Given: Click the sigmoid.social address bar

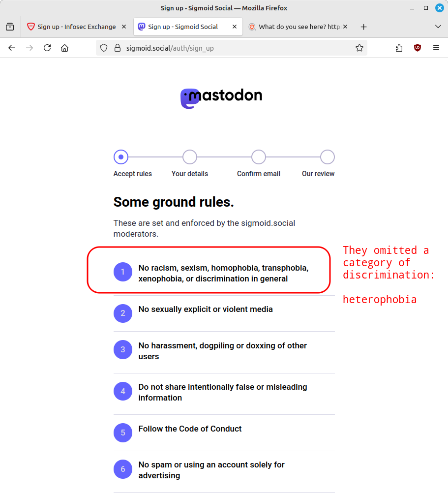Looking at the screenshot, I should click(x=236, y=48).
